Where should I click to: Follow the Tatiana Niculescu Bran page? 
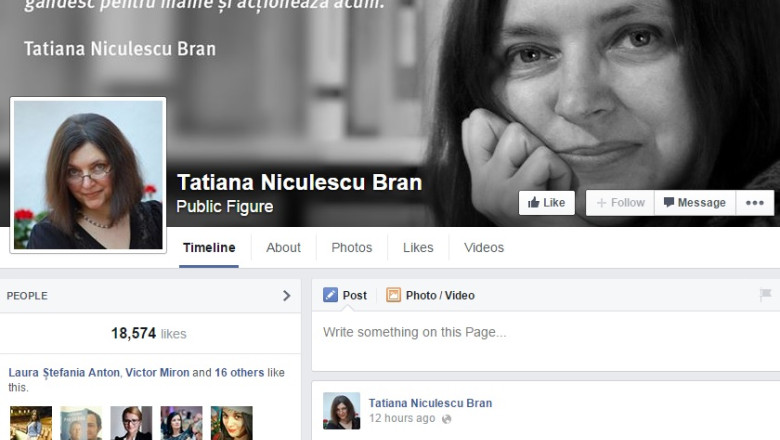[x=620, y=203]
